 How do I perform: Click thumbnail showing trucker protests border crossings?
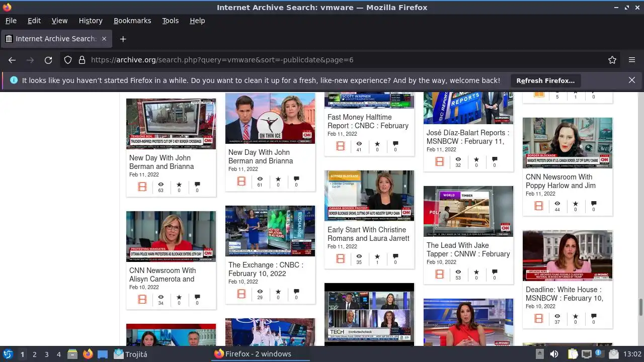click(171, 124)
